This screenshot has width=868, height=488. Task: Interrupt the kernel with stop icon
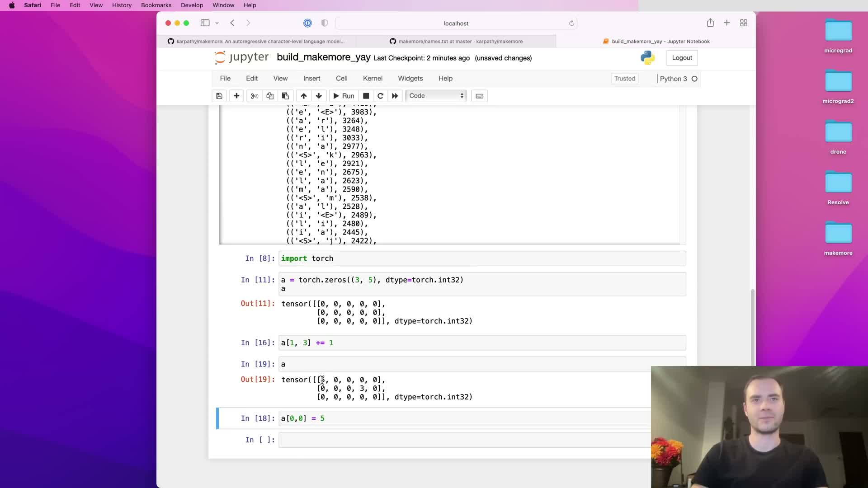366,96
